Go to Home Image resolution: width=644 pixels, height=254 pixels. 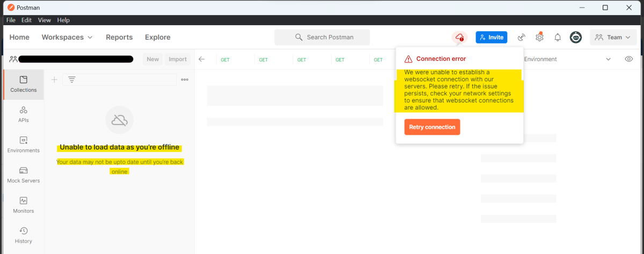19,37
